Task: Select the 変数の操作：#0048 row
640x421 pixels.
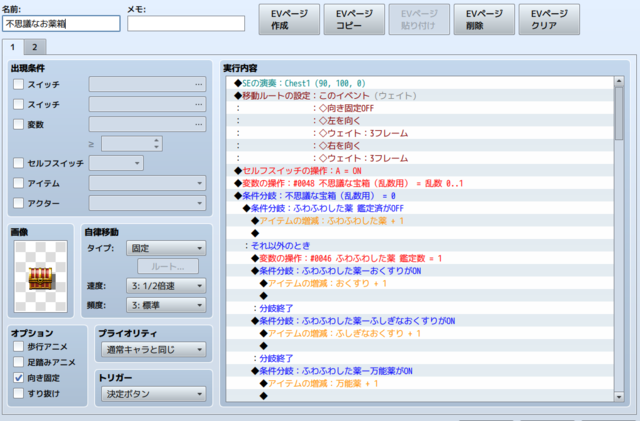Action: pyautogui.click(x=420, y=183)
